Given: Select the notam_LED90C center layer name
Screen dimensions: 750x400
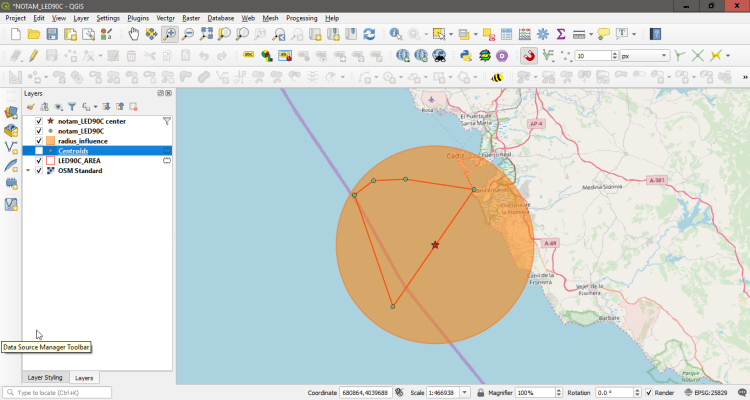Looking at the screenshot, I should (x=92, y=121).
